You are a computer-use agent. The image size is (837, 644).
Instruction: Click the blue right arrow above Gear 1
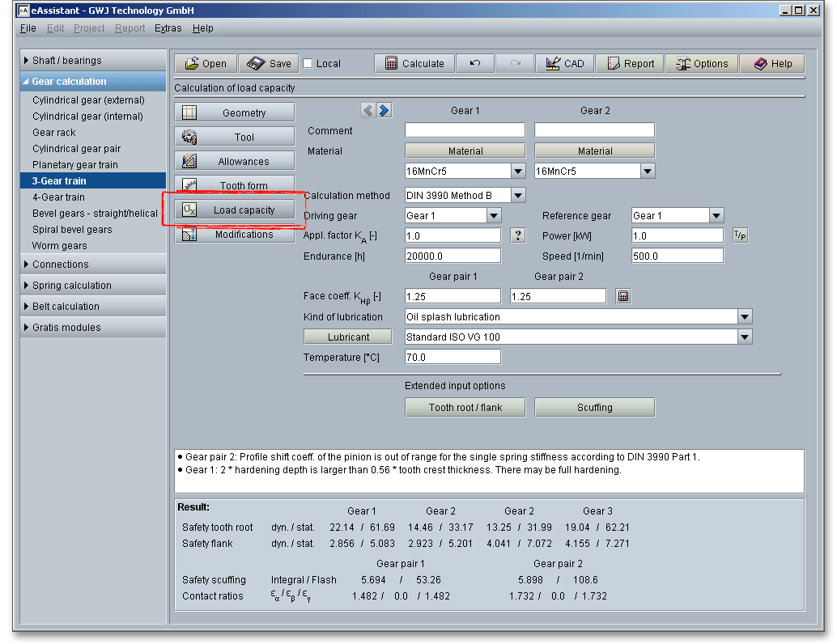[385, 111]
